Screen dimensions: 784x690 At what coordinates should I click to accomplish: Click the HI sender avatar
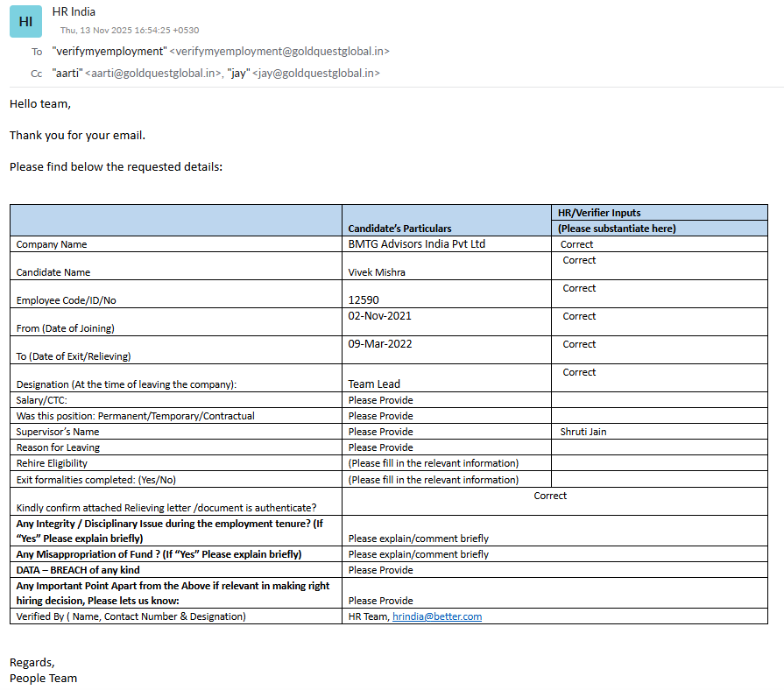(x=25, y=21)
